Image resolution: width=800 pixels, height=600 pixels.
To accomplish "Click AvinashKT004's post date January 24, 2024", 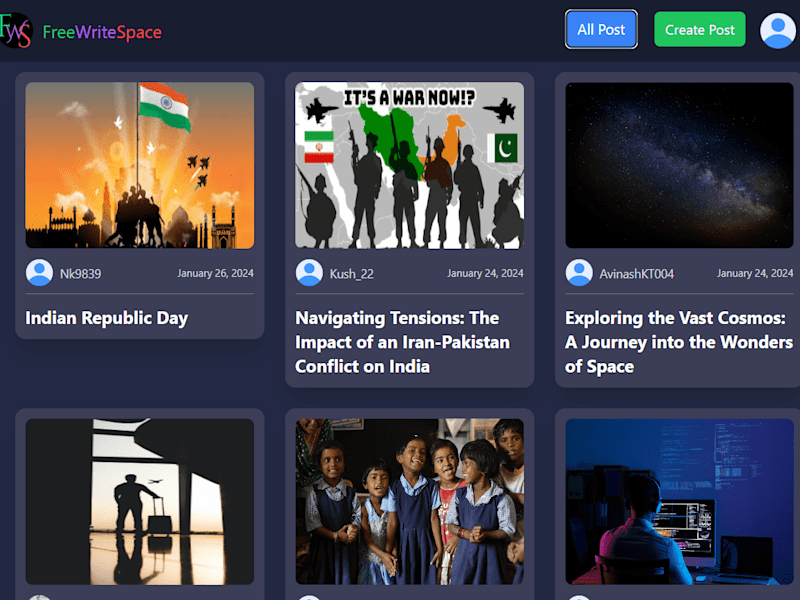I will point(755,273).
